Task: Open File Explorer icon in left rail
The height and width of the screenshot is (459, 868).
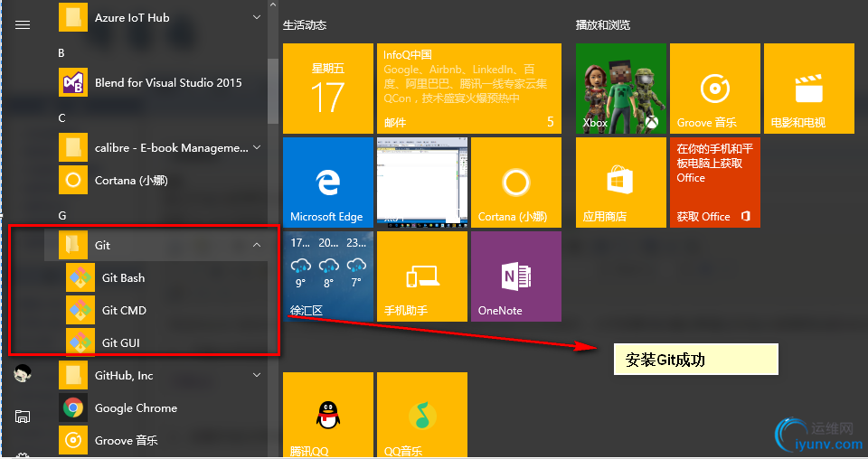Action: [x=23, y=417]
